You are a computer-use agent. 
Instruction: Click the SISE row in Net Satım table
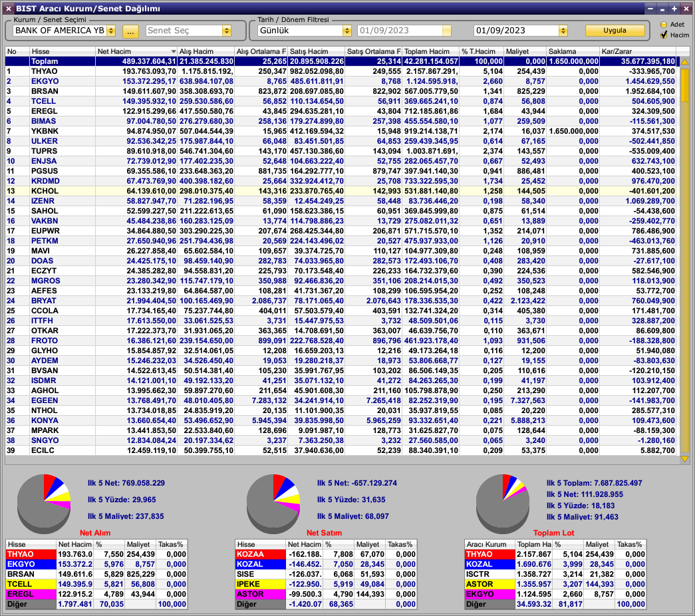pos(326,574)
